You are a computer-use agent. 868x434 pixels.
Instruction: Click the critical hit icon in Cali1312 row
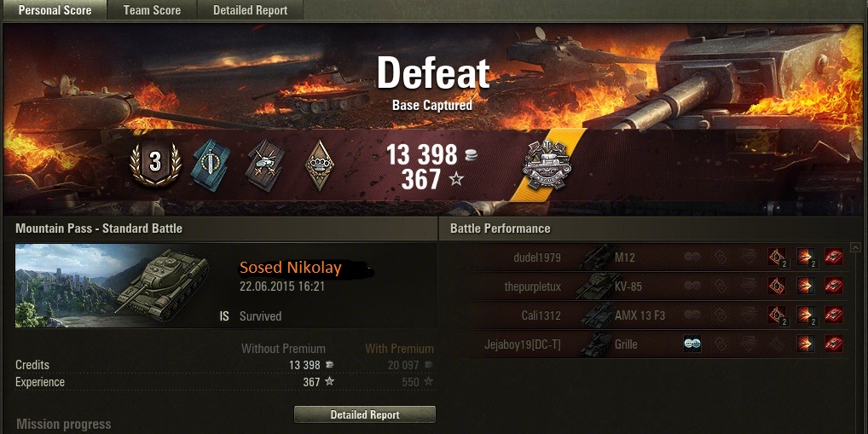778,315
